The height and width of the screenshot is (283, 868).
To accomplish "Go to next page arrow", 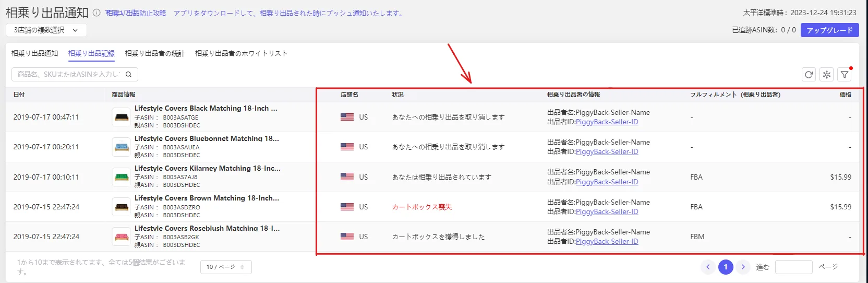I will (743, 267).
